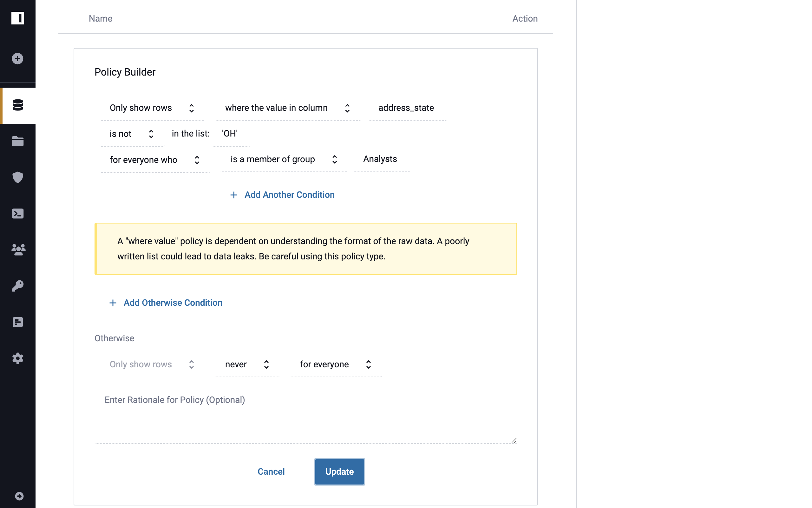Screen dimensions: 812x508
Task: Open the App Settings gear icon
Action: pos(18,358)
